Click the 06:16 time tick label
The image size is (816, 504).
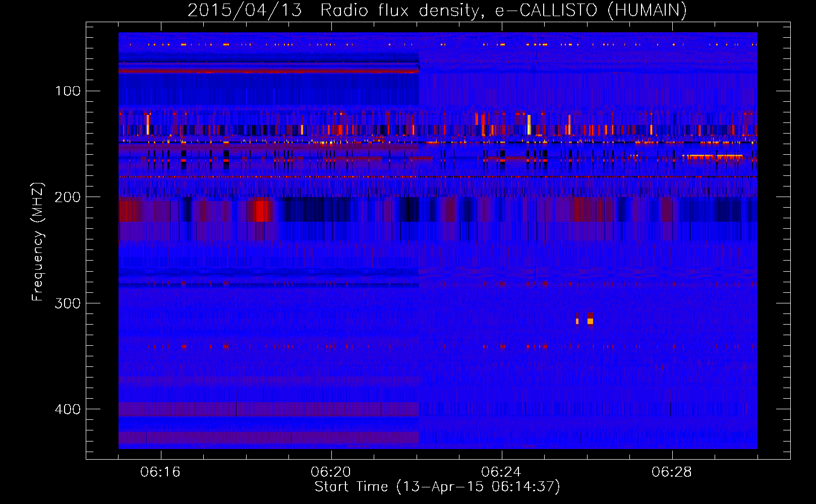(160, 472)
